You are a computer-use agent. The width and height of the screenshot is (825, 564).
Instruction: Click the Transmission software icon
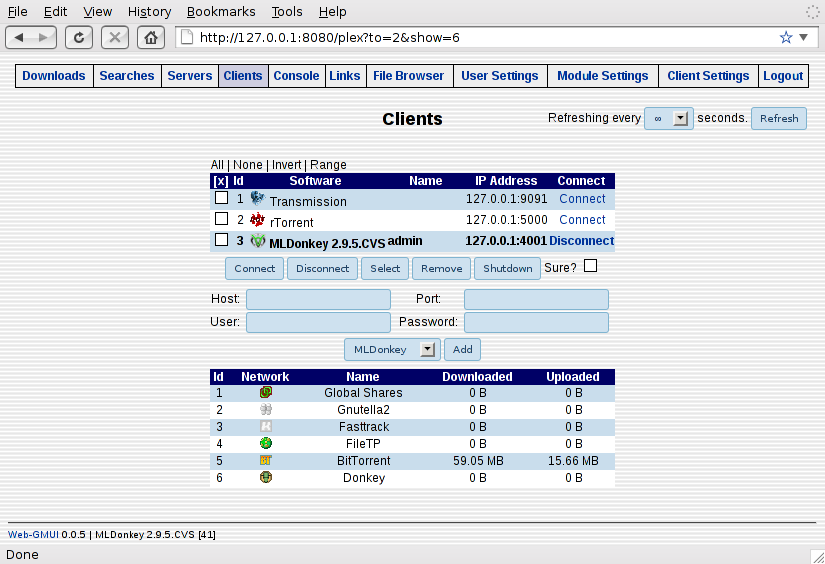point(257,198)
